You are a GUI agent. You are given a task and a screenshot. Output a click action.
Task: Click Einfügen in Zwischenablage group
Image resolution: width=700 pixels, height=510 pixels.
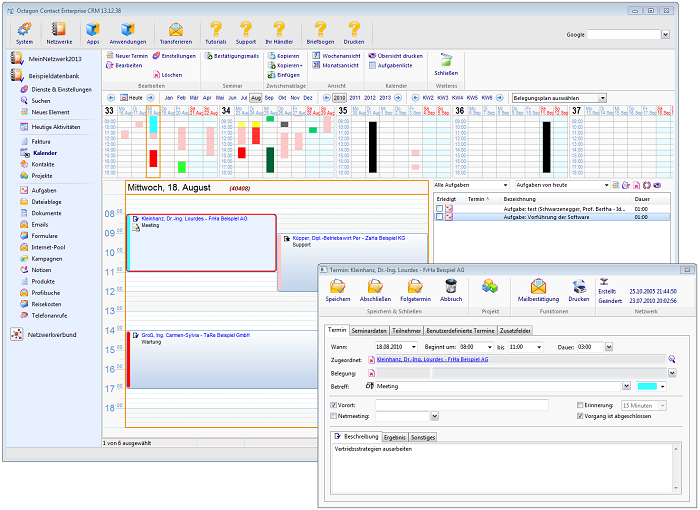click(284, 75)
